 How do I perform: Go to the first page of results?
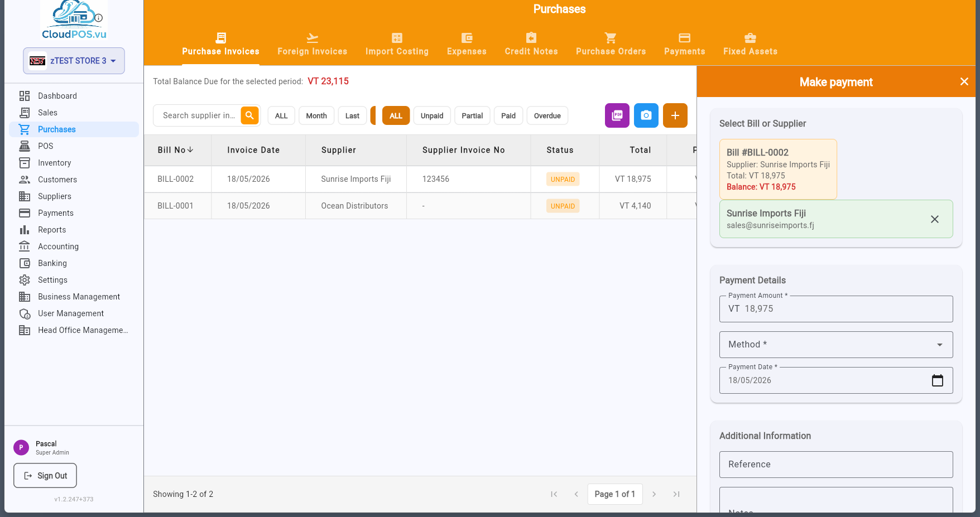point(554,494)
